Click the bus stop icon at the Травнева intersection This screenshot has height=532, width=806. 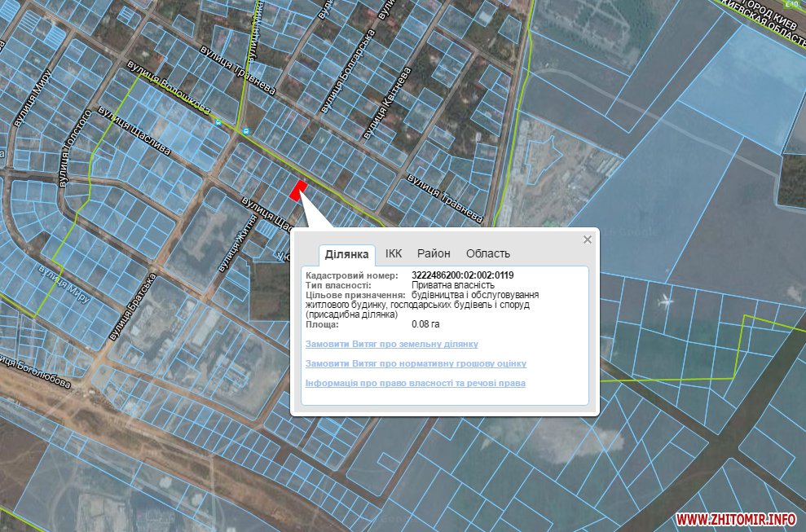[245, 130]
